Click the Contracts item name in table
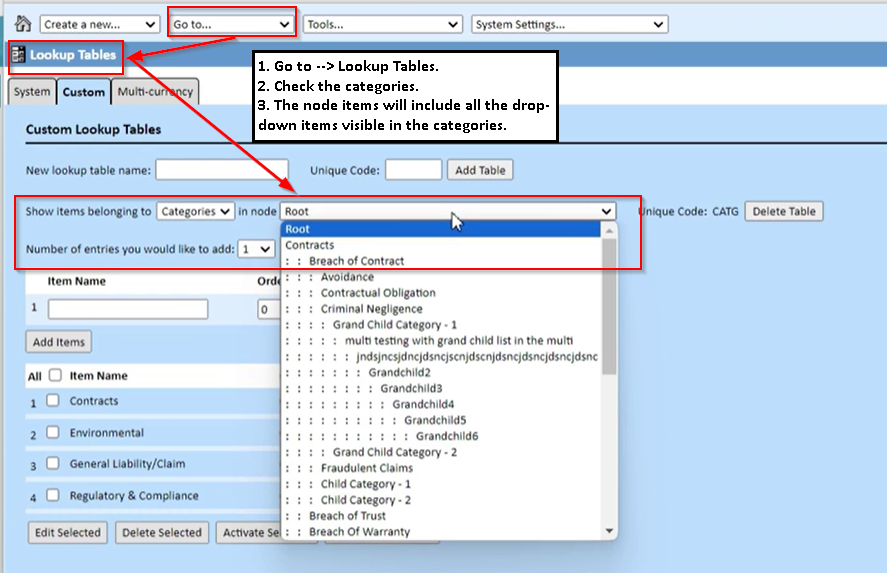Image resolution: width=887 pixels, height=573 pixels. (94, 401)
